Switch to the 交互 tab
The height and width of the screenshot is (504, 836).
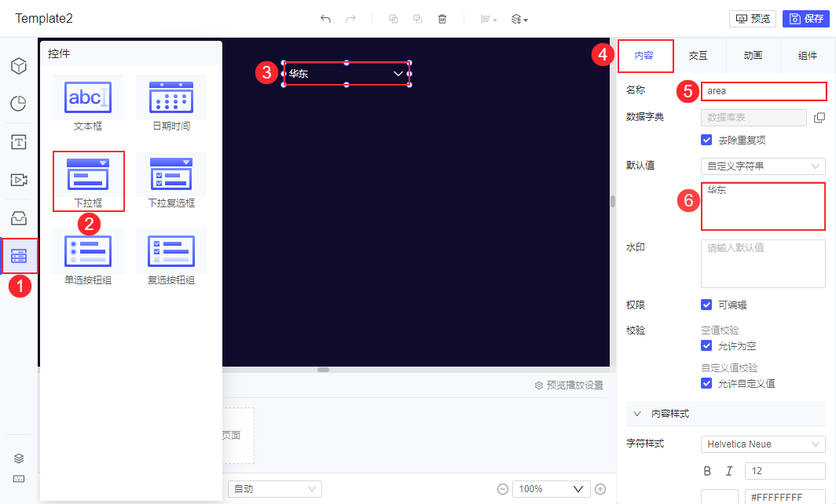698,56
